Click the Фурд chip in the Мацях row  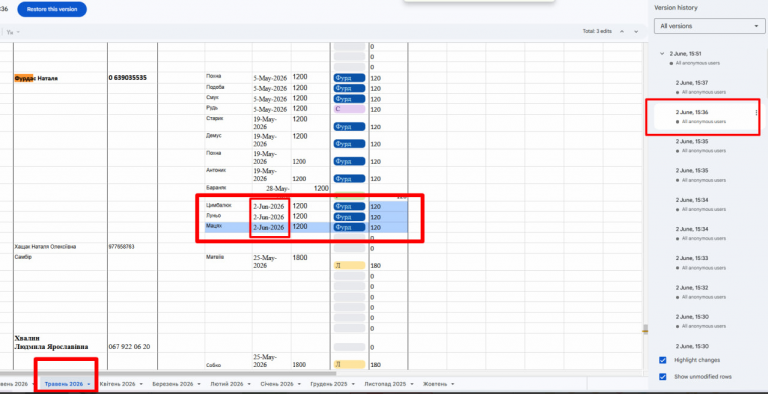(350, 227)
